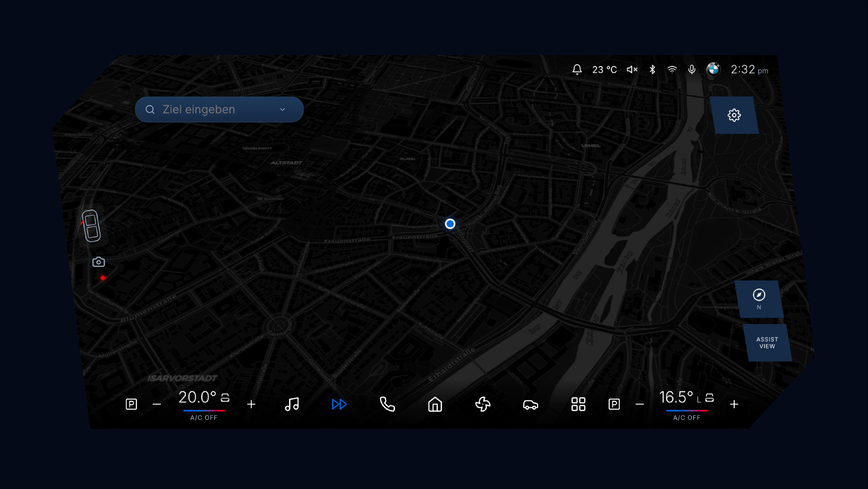
Task: Switch to Assist View
Action: coord(767,343)
